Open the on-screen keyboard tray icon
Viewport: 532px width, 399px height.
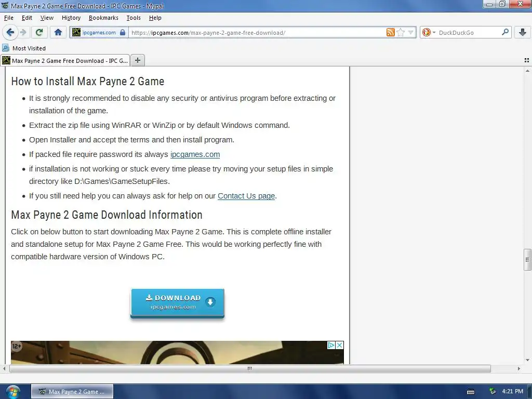click(471, 392)
